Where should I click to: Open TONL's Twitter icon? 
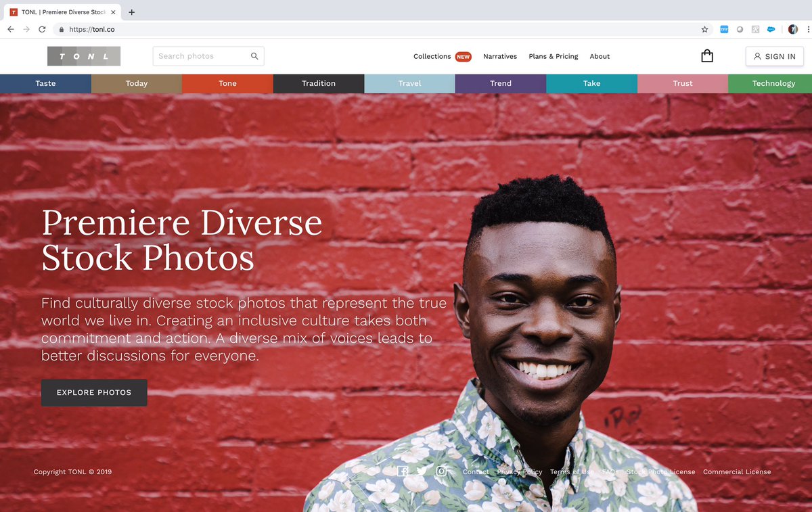[x=422, y=471]
